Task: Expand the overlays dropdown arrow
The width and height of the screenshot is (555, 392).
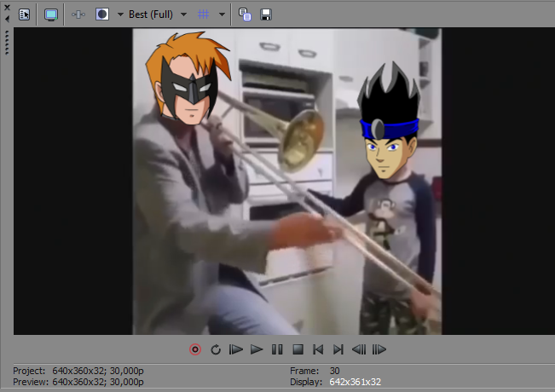Action: tap(222, 14)
